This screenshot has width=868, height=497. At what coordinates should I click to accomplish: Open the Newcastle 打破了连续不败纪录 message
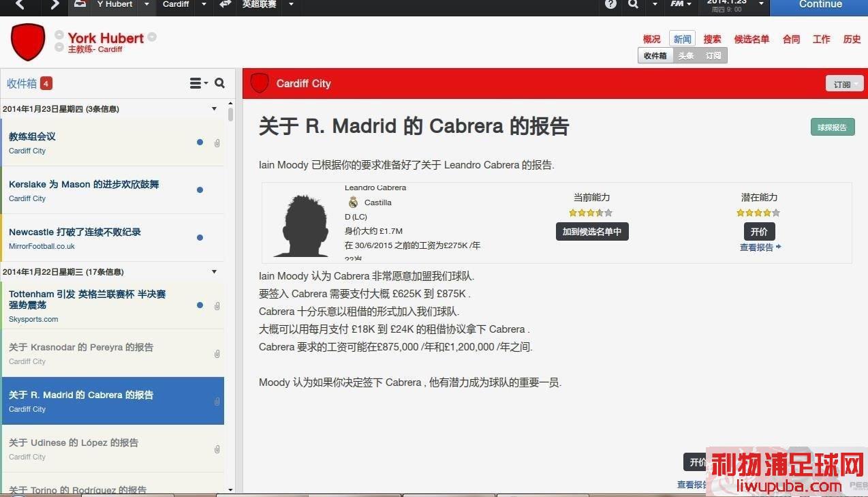(x=112, y=238)
